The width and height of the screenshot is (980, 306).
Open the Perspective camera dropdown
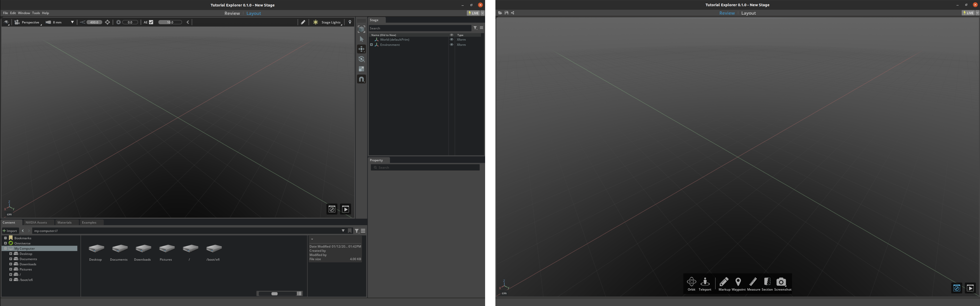pyautogui.click(x=30, y=22)
